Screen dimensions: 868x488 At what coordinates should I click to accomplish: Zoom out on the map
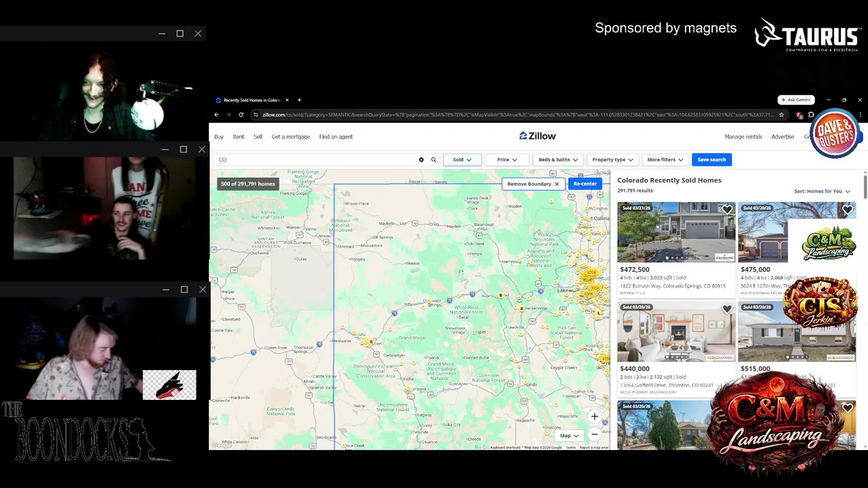tap(595, 434)
